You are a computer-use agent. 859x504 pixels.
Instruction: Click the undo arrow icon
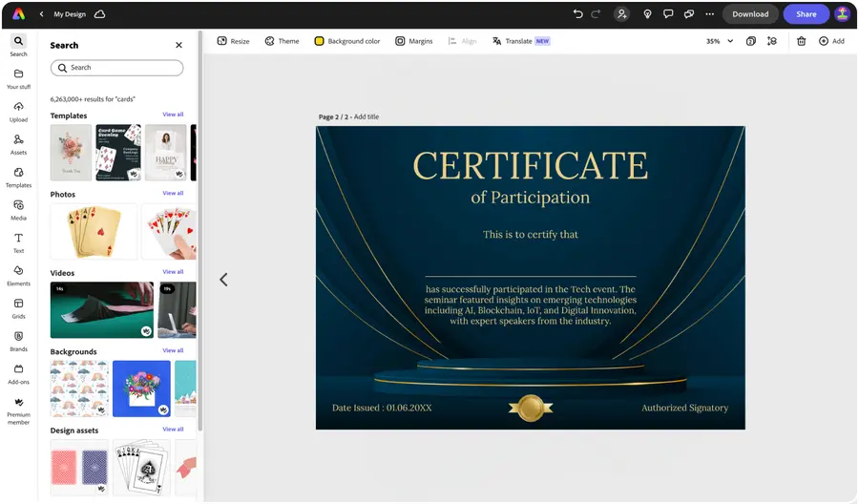[577, 14]
